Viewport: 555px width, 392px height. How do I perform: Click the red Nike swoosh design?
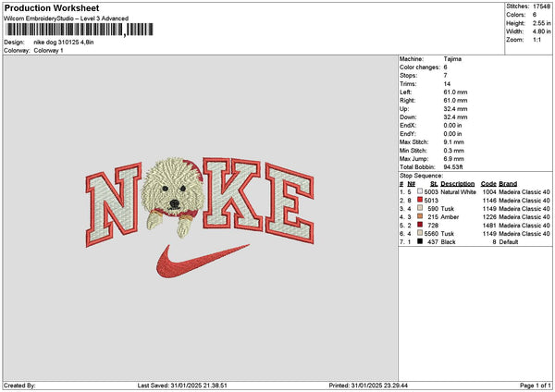tap(203, 261)
